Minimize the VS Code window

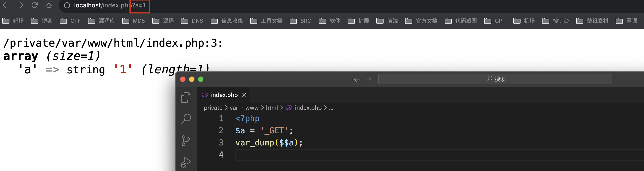[192, 79]
